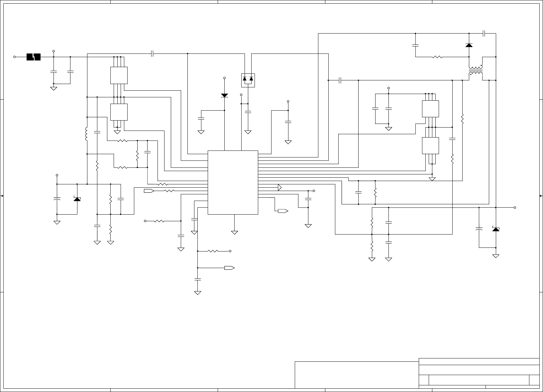Select the empty title block in the sheet corner

[x=479, y=373]
